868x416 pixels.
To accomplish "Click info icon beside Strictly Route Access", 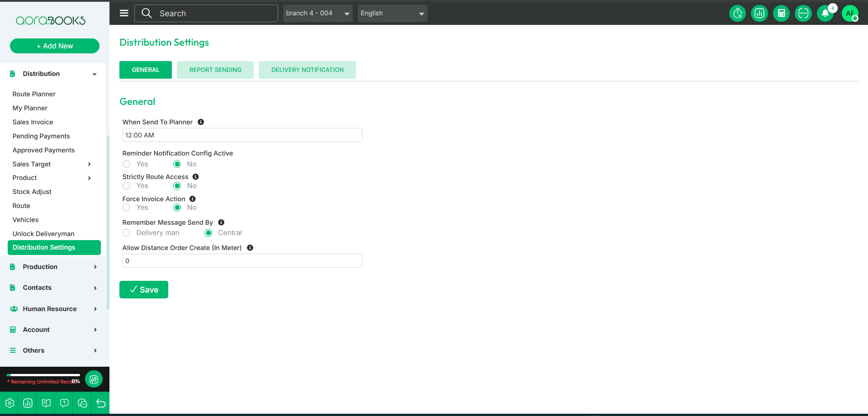I will point(195,177).
